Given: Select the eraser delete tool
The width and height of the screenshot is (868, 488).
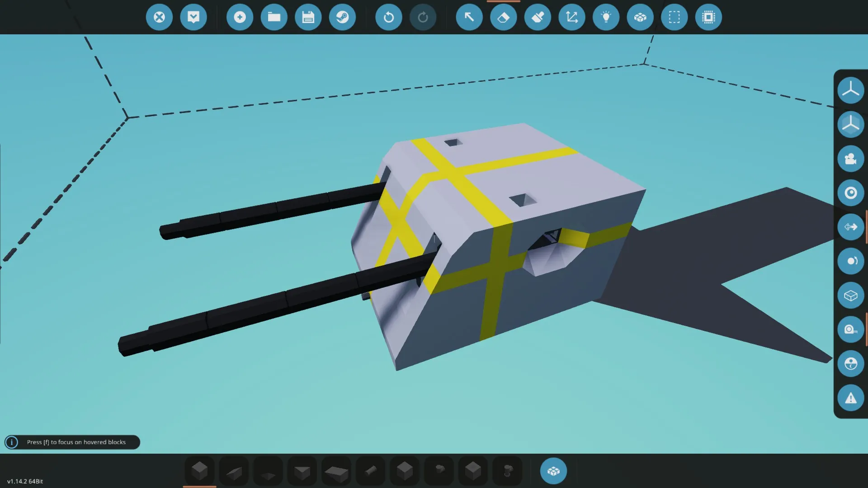Looking at the screenshot, I should click(x=503, y=17).
